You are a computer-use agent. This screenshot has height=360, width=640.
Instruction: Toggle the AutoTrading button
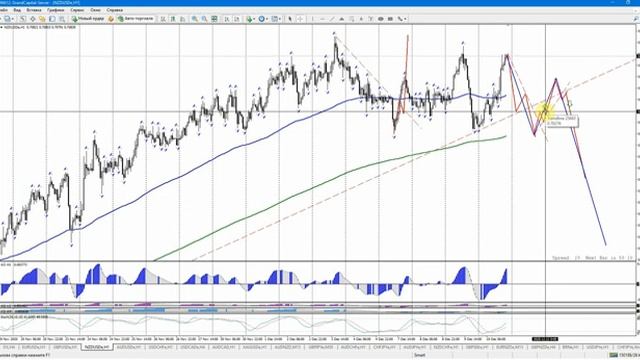136,19
